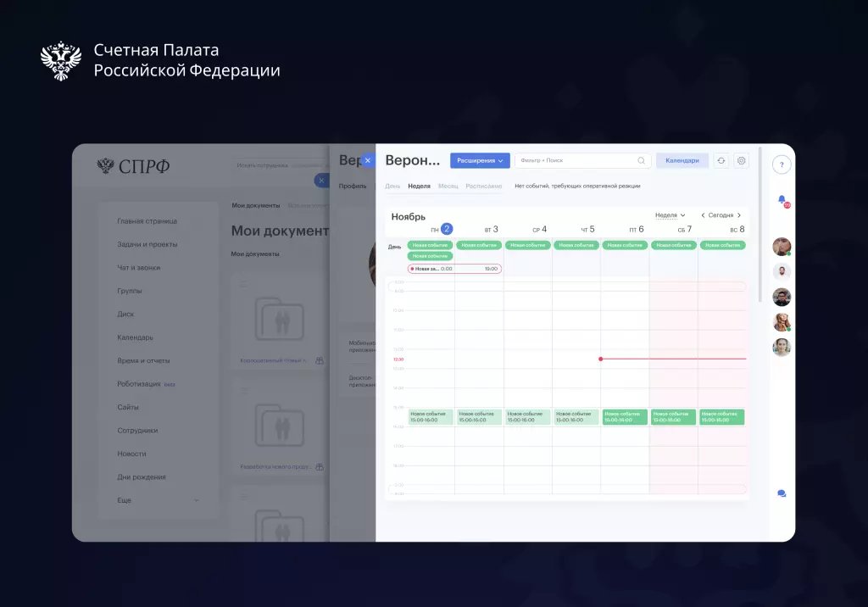This screenshot has height=607, width=868.
Task: Open the top user avatar thumbnail
Action: (x=782, y=247)
